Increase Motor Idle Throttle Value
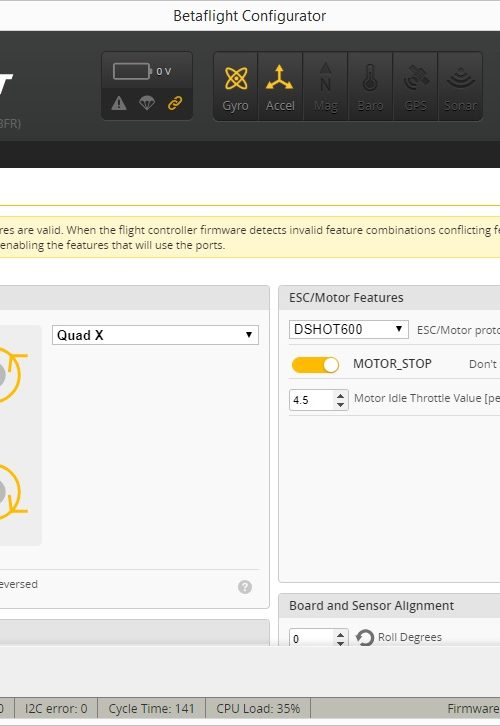Screen dimensions: 500x726 (x=341, y=395)
